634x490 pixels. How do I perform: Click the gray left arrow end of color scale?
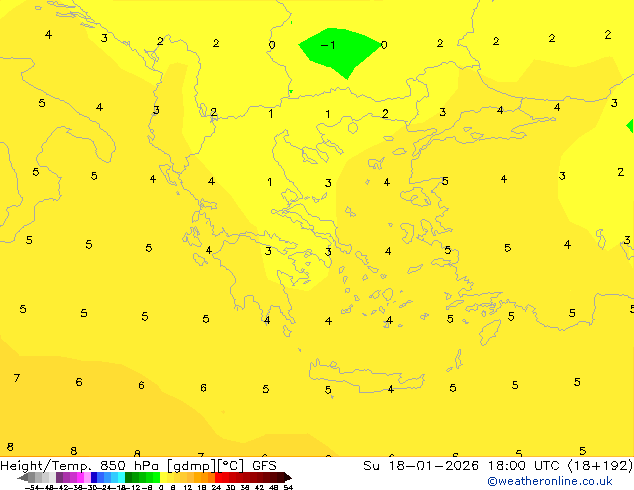[22, 478]
